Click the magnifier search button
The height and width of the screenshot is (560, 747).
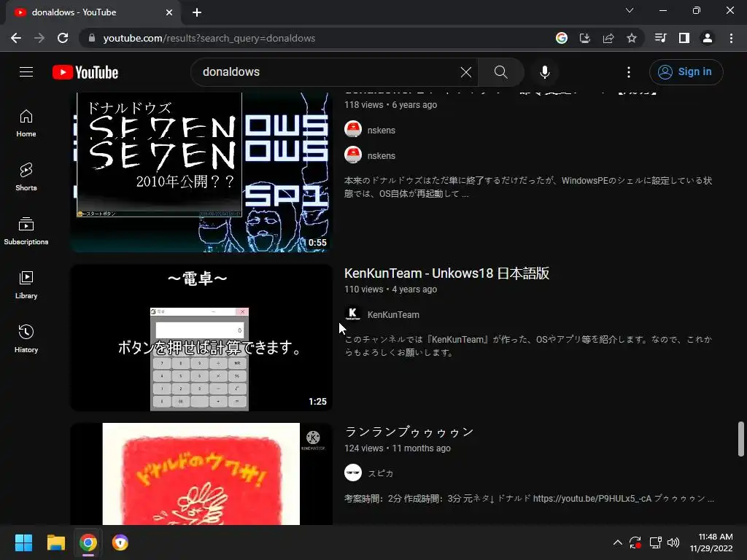500,72
